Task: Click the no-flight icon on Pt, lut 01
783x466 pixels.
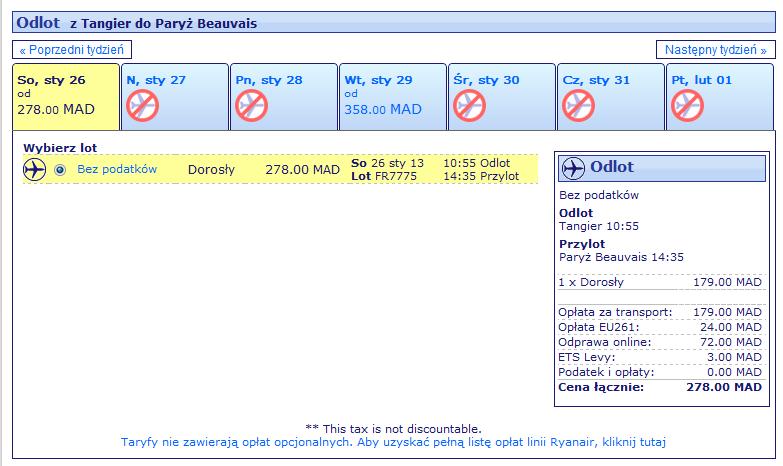Action: (x=687, y=106)
